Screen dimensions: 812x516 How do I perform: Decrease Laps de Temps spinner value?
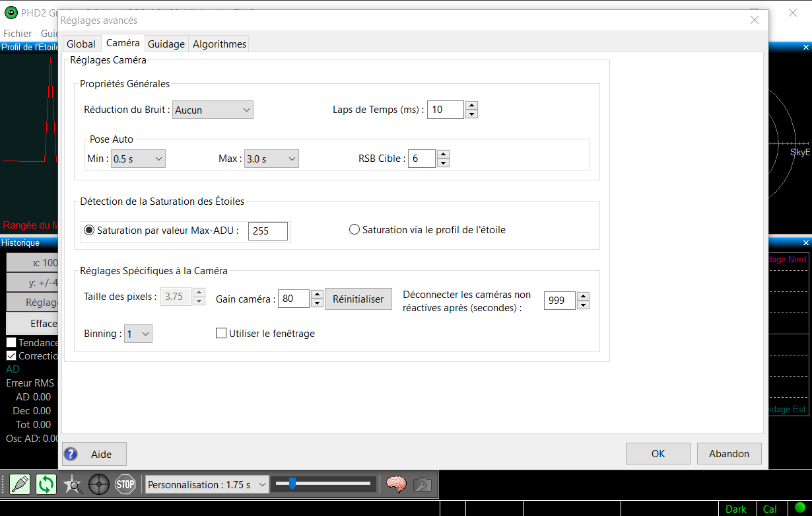471,114
